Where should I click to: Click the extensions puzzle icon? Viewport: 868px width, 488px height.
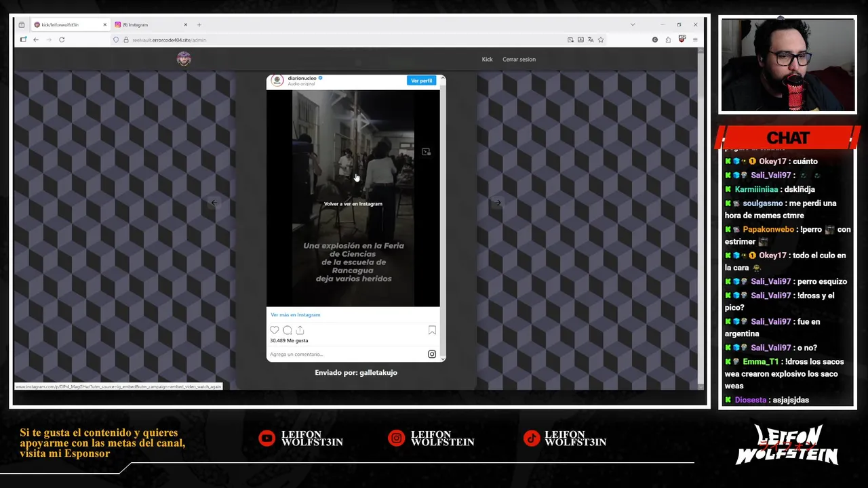pyautogui.click(x=668, y=40)
